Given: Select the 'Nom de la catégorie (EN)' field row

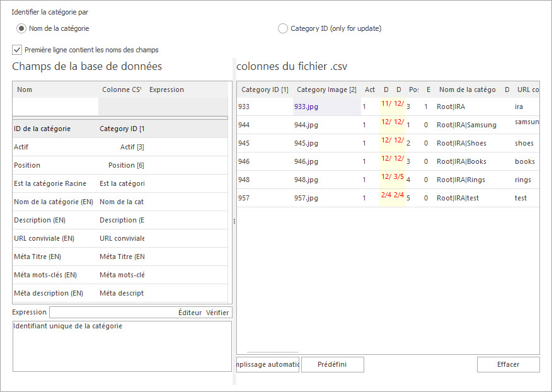Looking at the screenshot, I should pyautogui.click(x=120, y=202).
